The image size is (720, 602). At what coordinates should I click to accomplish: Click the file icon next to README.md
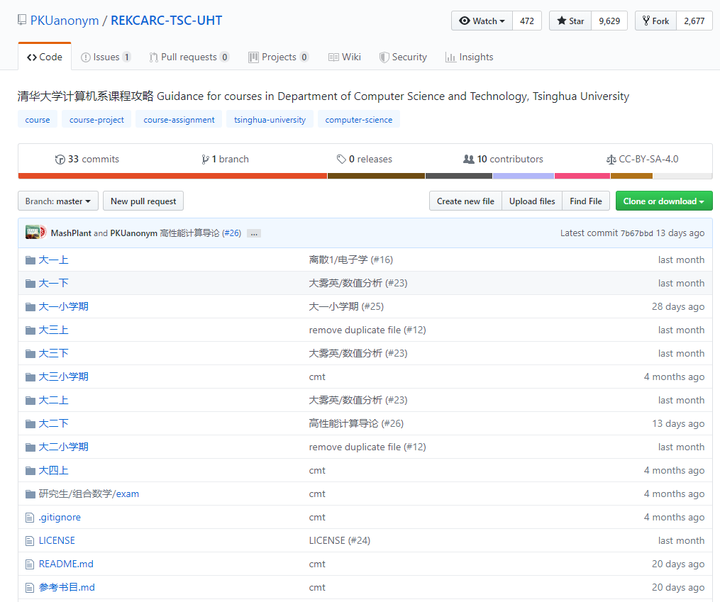[x=29, y=564]
